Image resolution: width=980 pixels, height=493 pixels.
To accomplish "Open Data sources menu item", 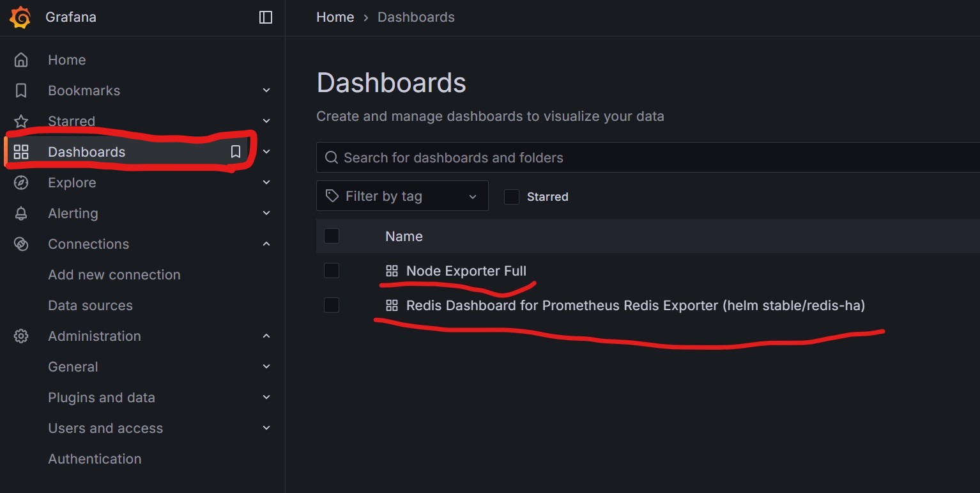I will click(90, 306).
